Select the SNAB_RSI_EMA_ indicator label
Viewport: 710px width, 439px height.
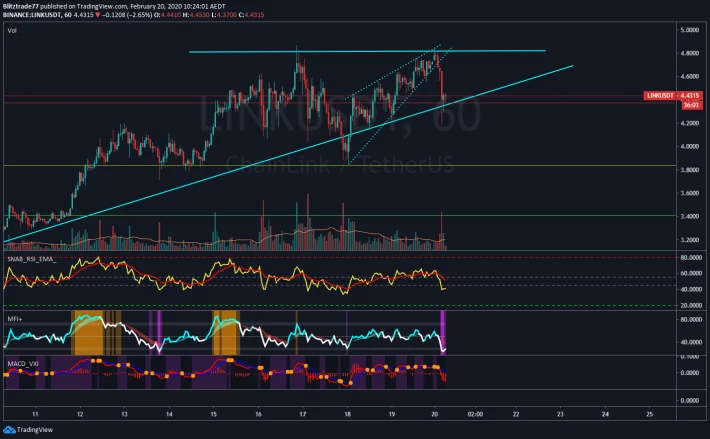(32, 259)
